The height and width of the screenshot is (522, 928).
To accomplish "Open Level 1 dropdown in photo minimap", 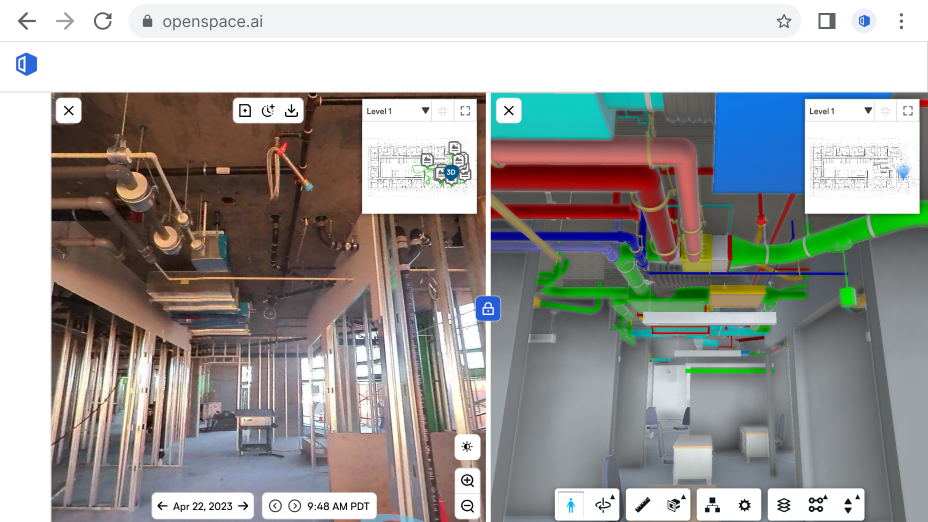I will (425, 111).
